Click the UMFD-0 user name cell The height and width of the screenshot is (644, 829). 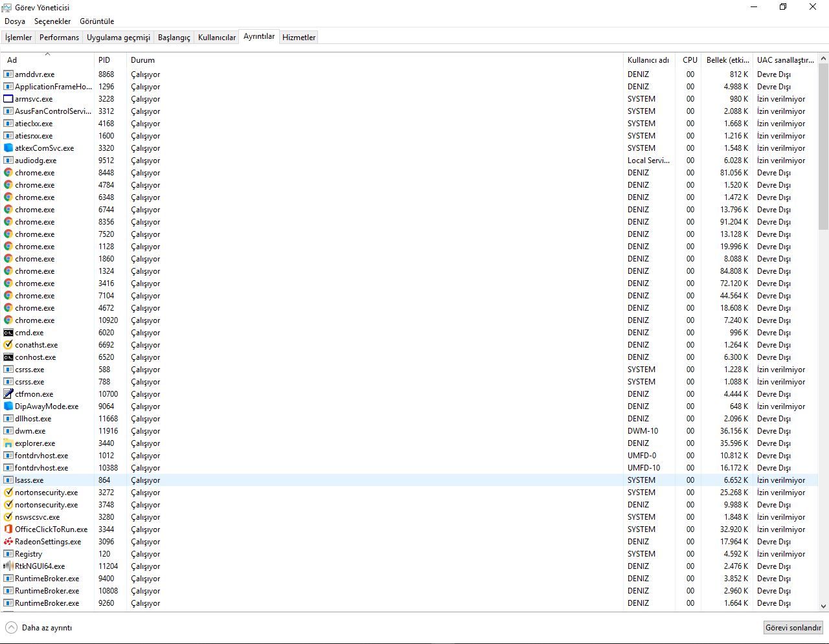pos(642,456)
